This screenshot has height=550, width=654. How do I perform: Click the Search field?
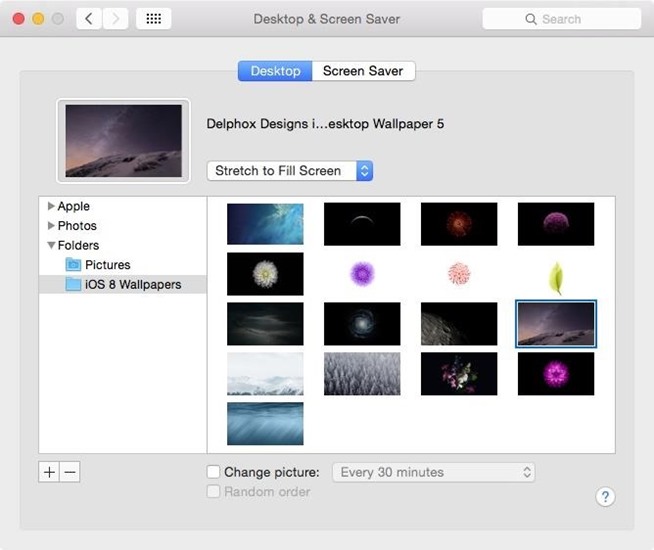pos(561,19)
